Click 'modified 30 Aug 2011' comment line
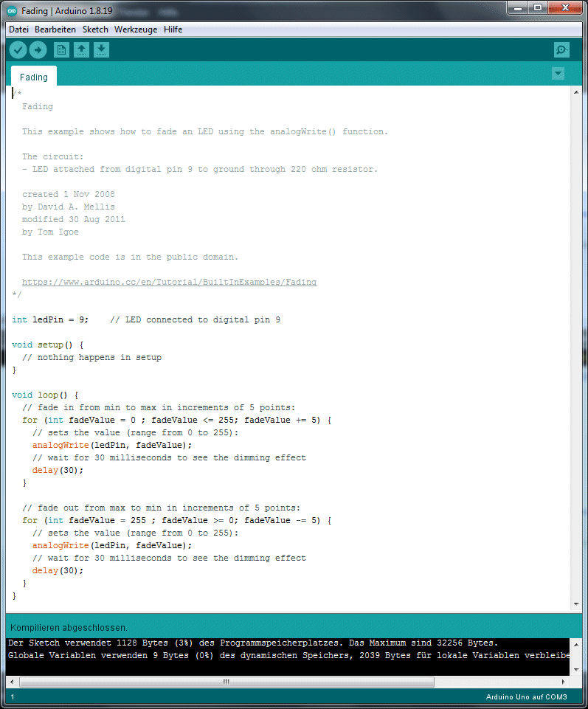 click(x=74, y=219)
